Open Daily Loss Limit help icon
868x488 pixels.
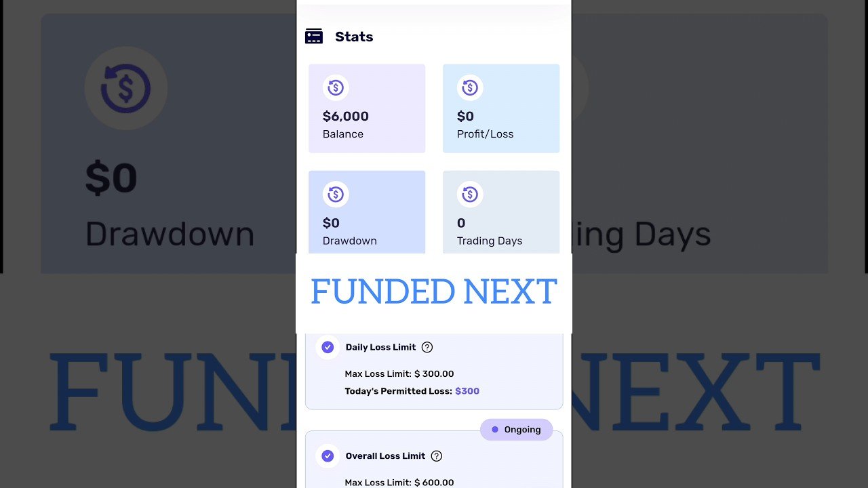click(x=427, y=347)
